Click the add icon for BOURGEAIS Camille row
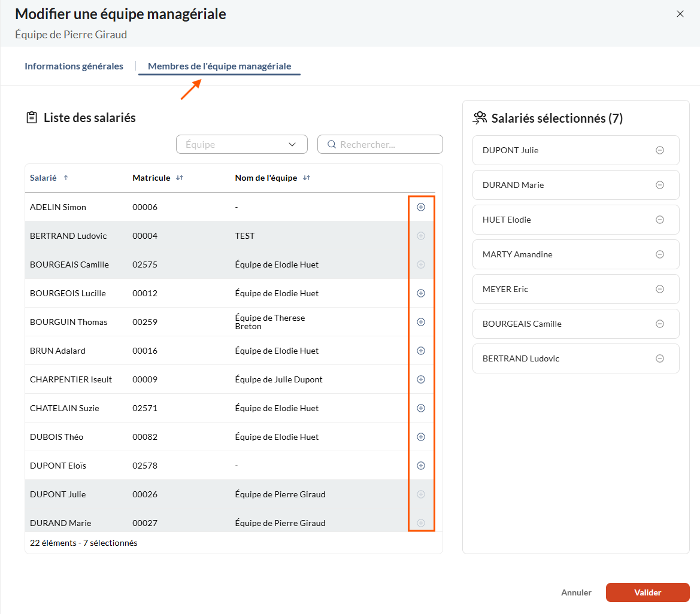This screenshot has height=614, width=700. coord(420,265)
